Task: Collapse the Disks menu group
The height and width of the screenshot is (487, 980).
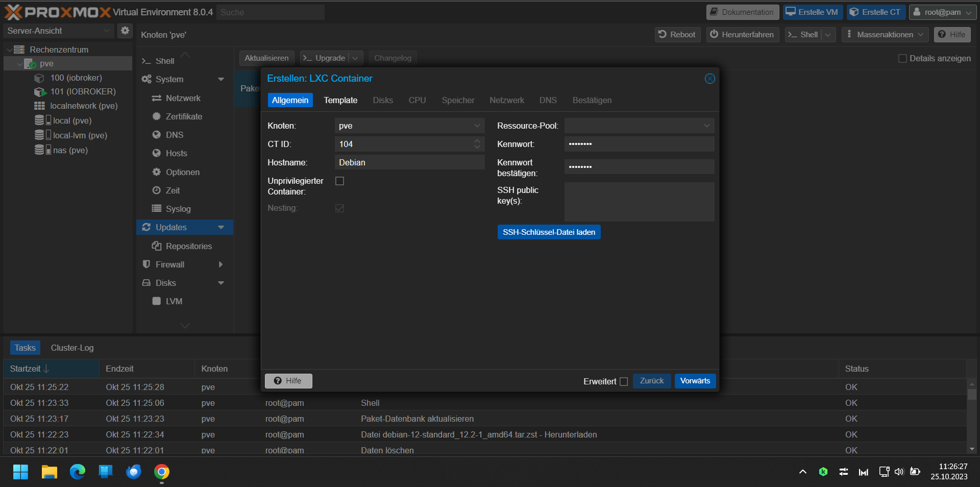Action: pos(221,283)
